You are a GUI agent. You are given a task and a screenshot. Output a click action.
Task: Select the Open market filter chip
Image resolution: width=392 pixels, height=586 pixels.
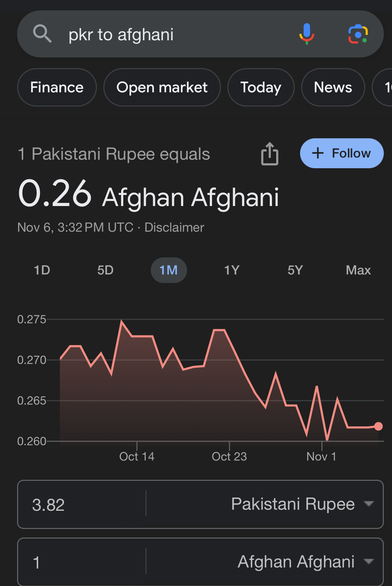(x=162, y=87)
